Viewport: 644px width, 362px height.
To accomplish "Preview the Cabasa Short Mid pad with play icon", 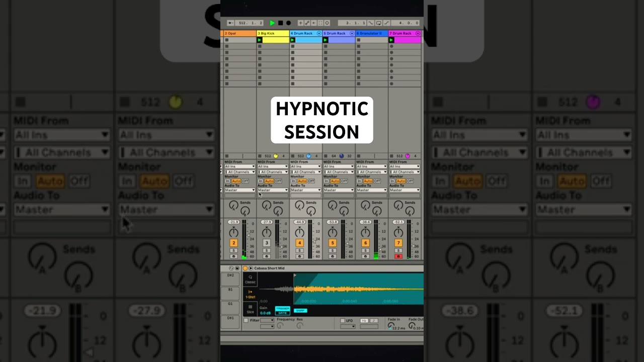I will tap(251, 268).
